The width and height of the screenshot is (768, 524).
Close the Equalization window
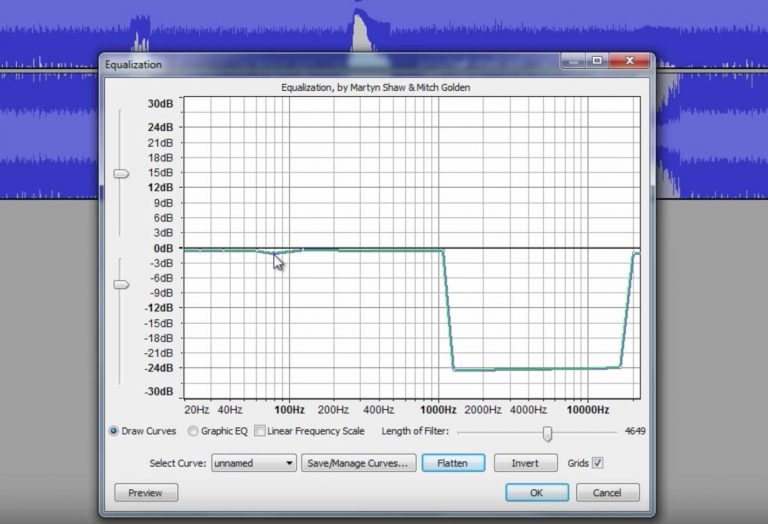(630, 61)
